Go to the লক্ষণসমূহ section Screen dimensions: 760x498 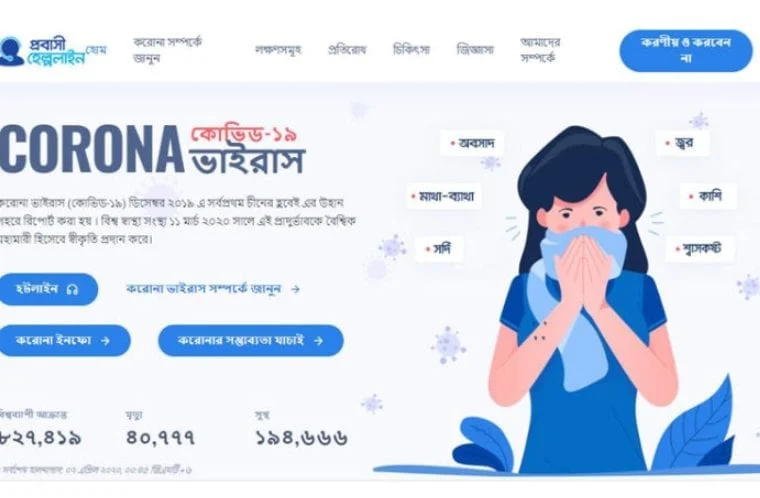(278, 50)
